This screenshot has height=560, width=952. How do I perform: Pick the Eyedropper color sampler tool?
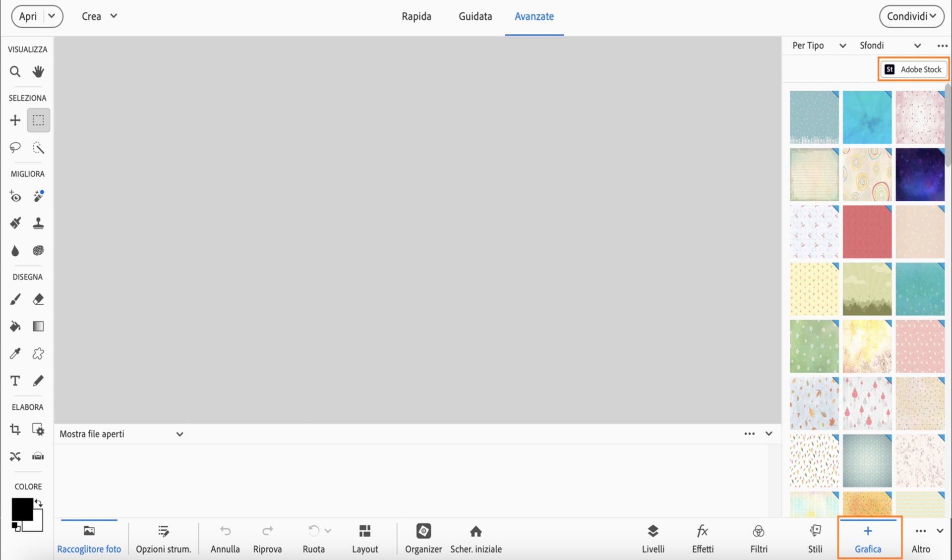[15, 353]
